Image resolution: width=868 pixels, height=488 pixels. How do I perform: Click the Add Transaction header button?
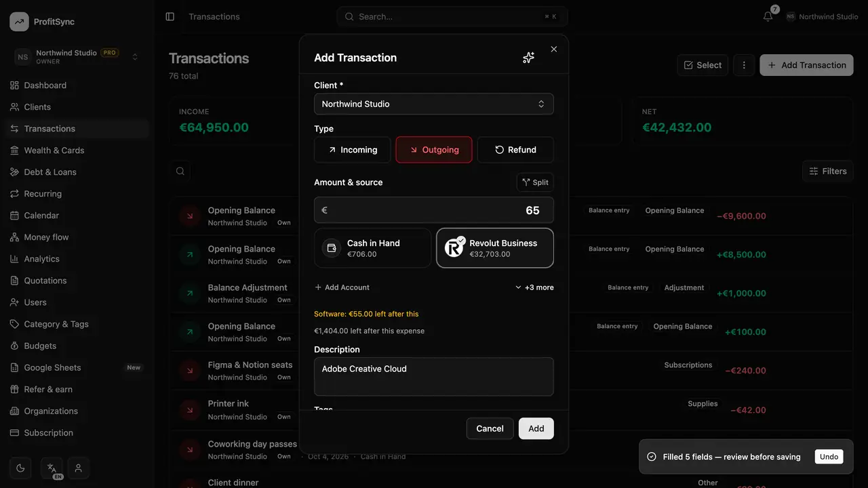pyautogui.click(x=806, y=65)
